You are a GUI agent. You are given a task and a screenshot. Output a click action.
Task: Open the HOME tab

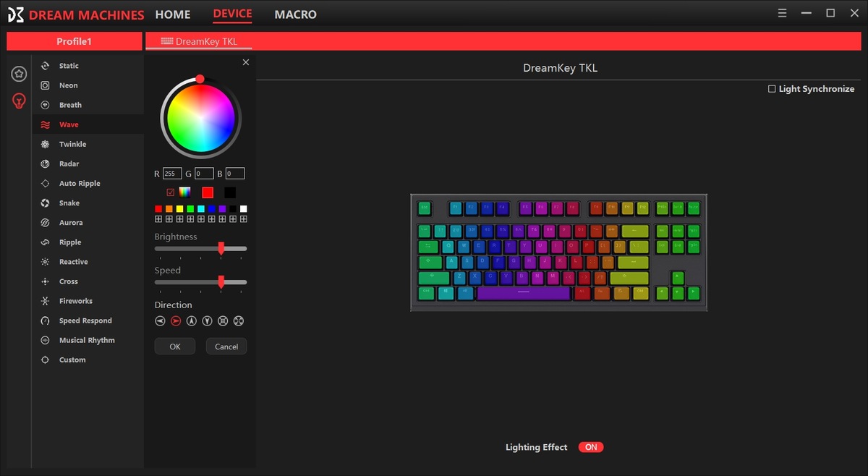pyautogui.click(x=173, y=14)
